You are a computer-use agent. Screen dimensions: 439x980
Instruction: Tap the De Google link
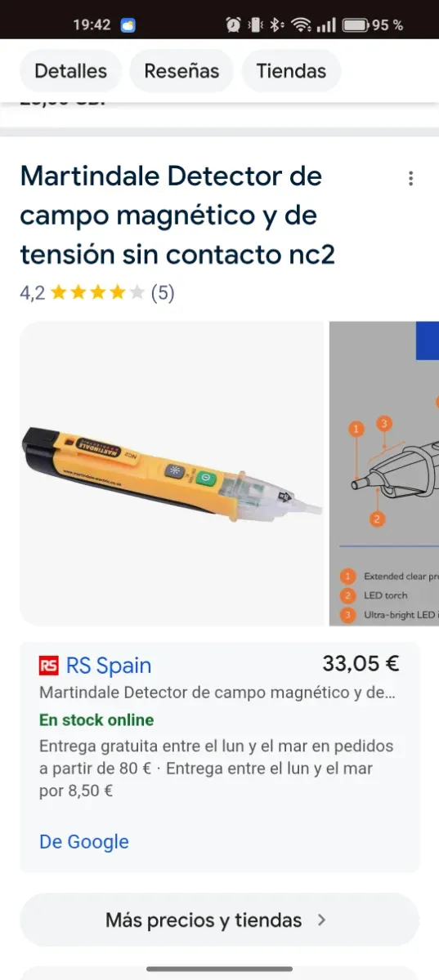pos(84,841)
